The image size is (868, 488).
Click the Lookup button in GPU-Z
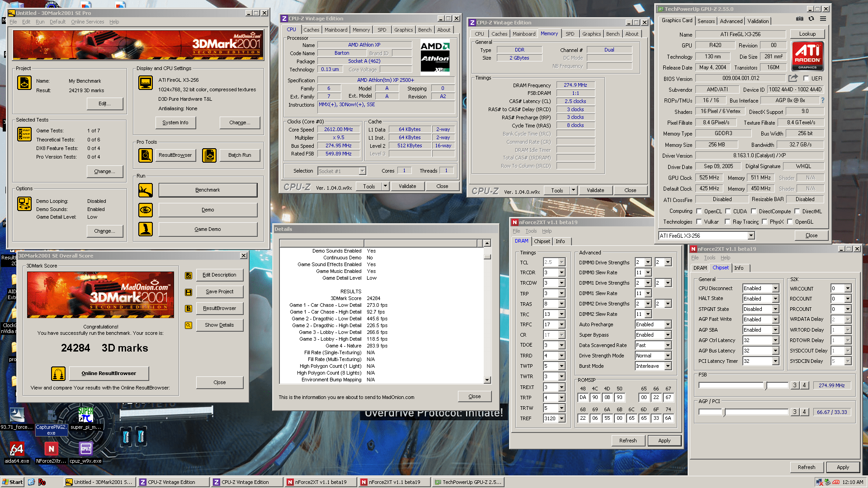[807, 34]
